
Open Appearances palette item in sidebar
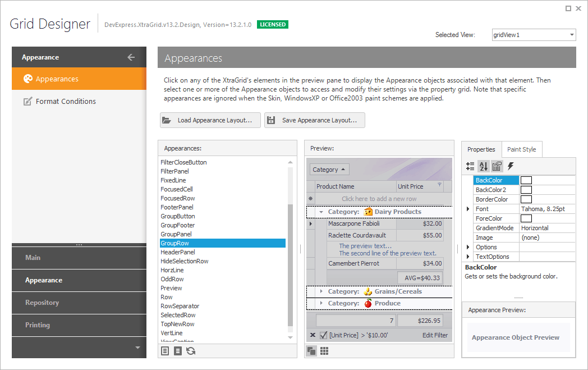pos(79,79)
